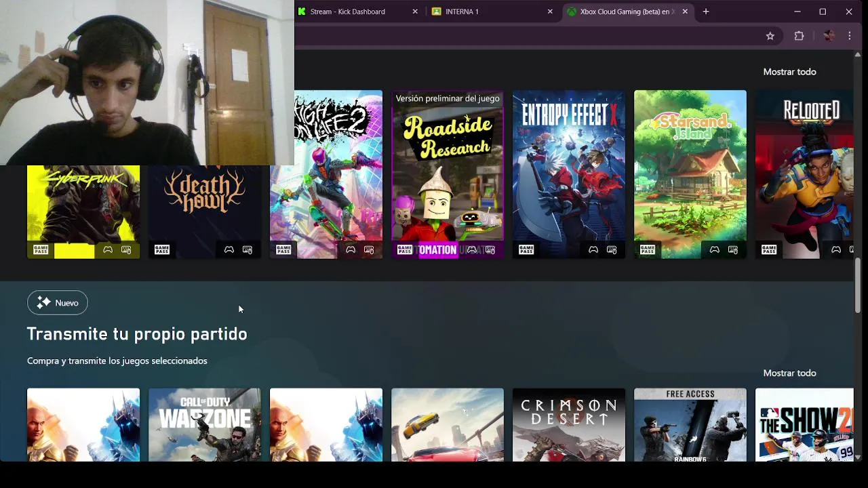Open the Chrome three-dot menu
The height and width of the screenshot is (488, 868).
click(x=850, y=36)
